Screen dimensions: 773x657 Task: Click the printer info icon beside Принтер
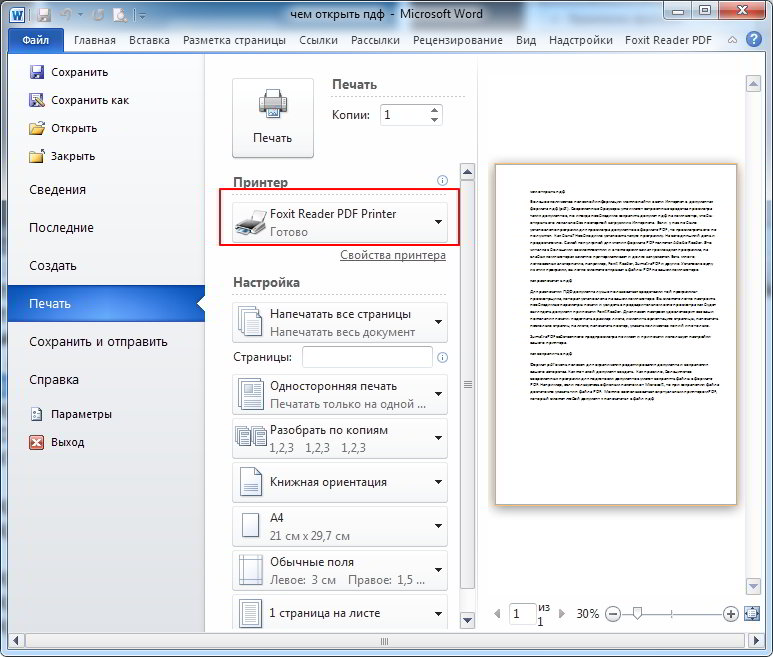pyautogui.click(x=442, y=181)
